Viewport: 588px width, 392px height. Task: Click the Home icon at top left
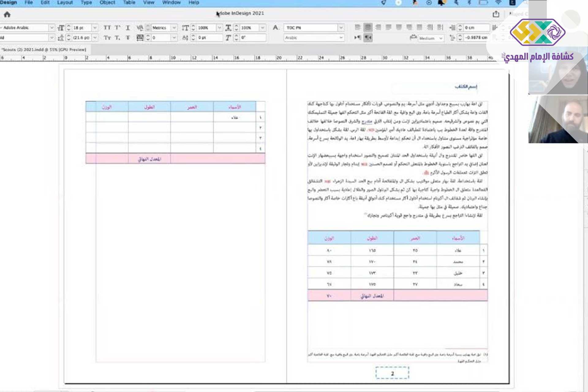(x=7, y=14)
